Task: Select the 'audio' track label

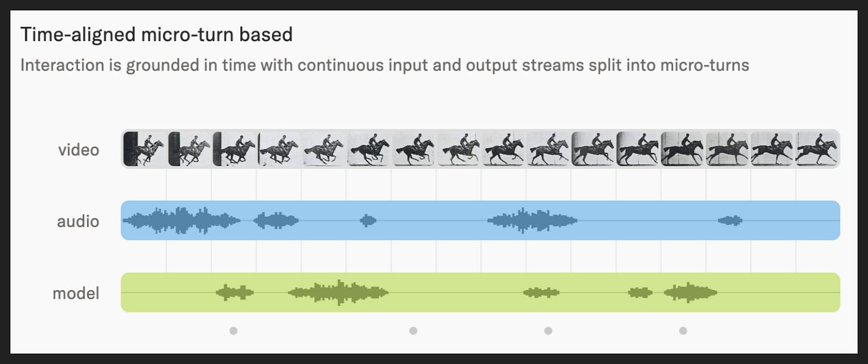Action: tap(78, 221)
